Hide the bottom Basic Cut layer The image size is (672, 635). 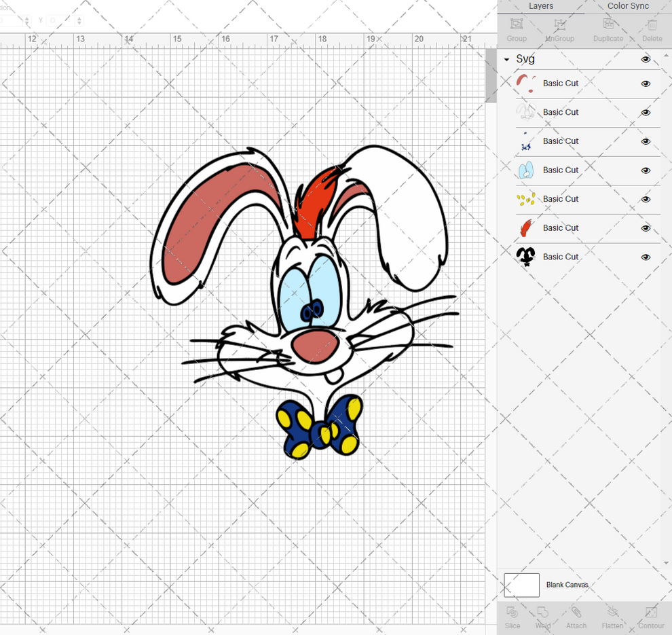point(646,257)
